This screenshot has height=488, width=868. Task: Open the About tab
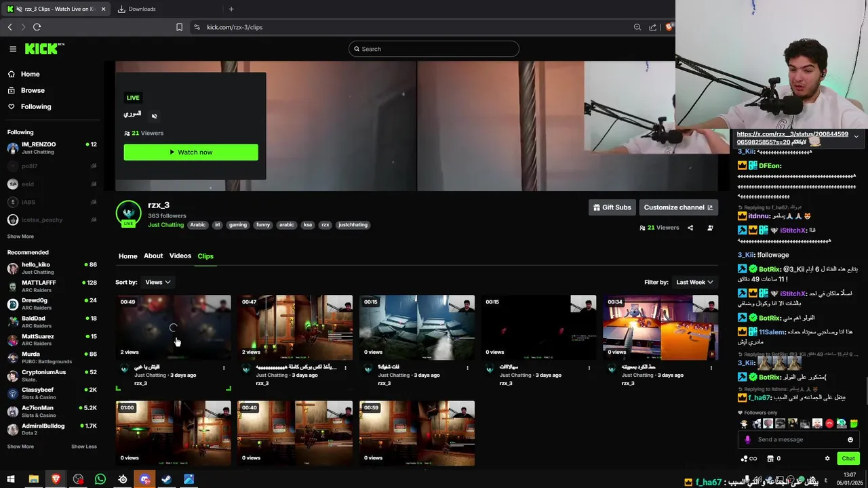click(153, 256)
